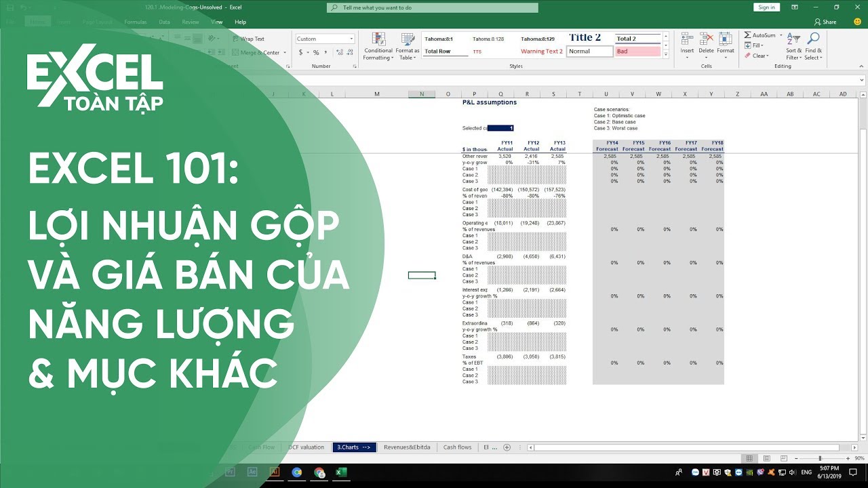Click the AutoSum sigma icon
Viewport: 868px width, 488px height.
[747, 35]
